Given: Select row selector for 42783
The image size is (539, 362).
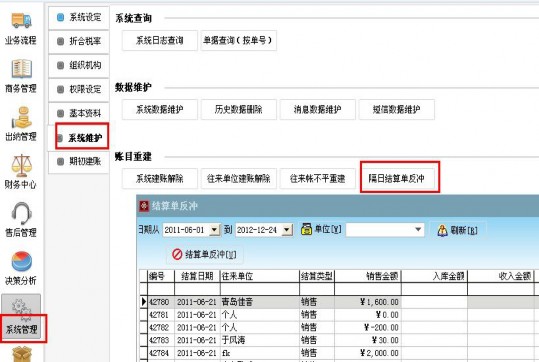Looking at the screenshot, I should [144, 340].
